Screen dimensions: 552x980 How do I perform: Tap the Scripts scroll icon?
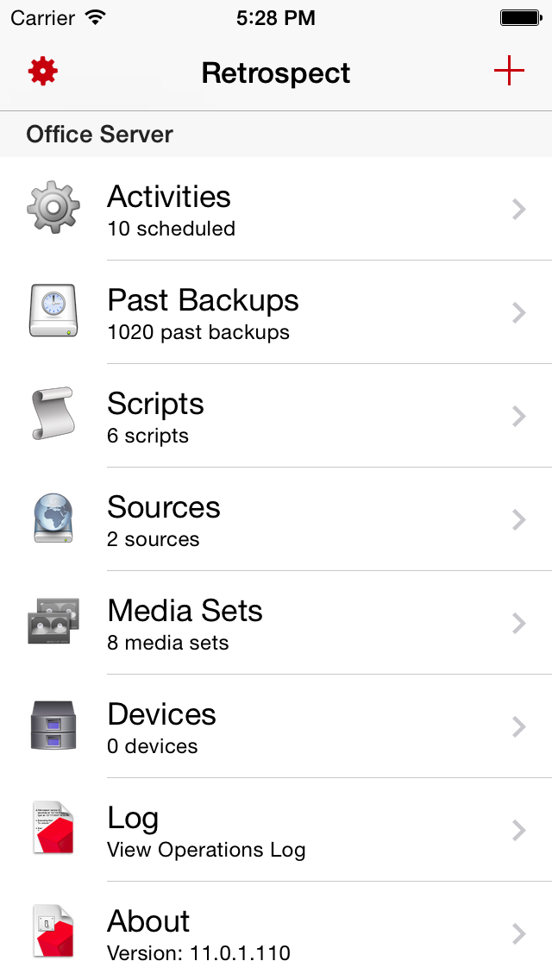coord(53,414)
